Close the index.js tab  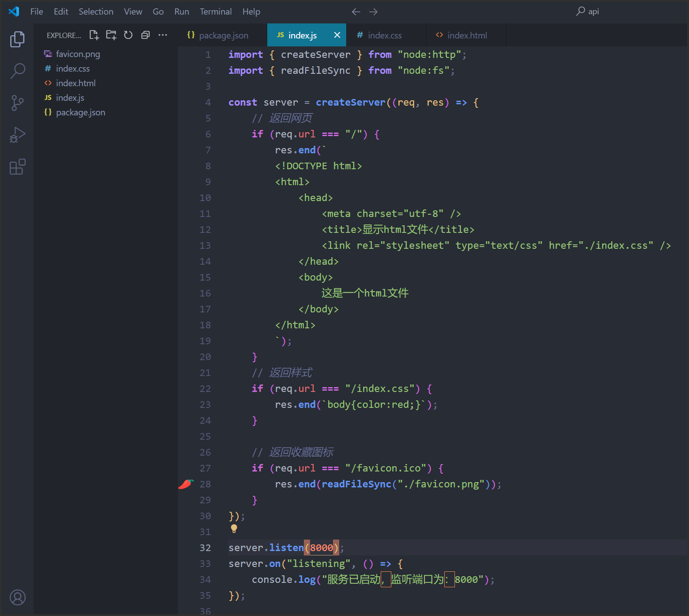pyautogui.click(x=337, y=35)
